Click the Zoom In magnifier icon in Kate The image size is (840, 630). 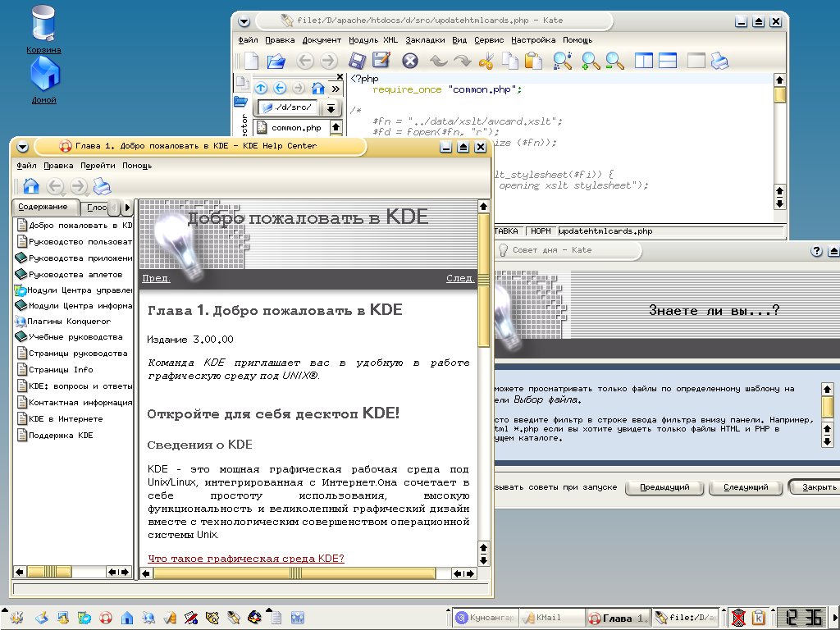[x=590, y=61]
